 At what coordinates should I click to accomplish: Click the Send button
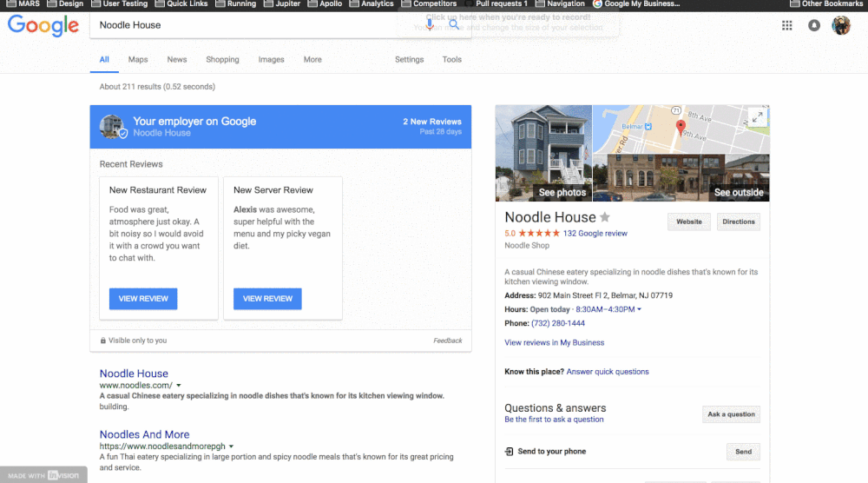[743, 452]
